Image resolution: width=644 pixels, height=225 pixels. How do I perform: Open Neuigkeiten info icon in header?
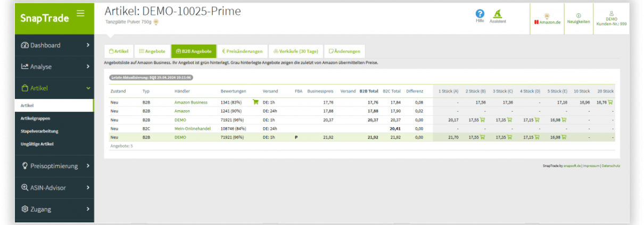point(579,15)
